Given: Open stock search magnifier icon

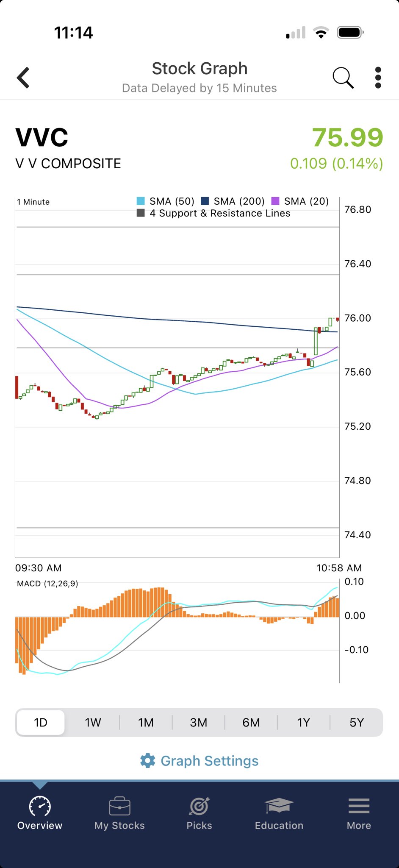Looking at the screenshot, I should pos(342,78).
